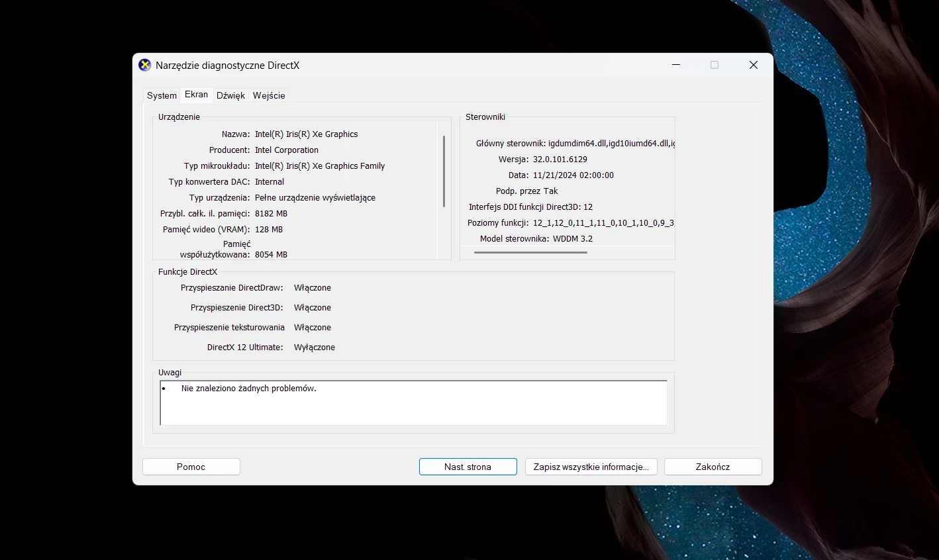Switch to the System tab
This screenshot has width=939, height=560.
[162, 95]
